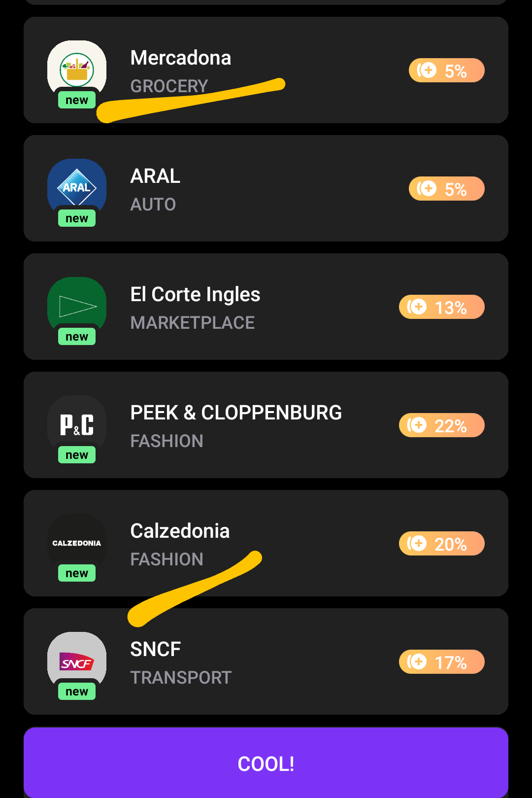Click Mercadona's 5% cashback badge

(446, 70)
